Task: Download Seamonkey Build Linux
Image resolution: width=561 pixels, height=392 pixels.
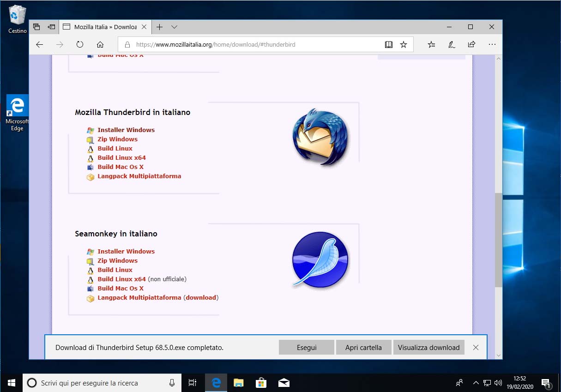Action: (115, 270)
